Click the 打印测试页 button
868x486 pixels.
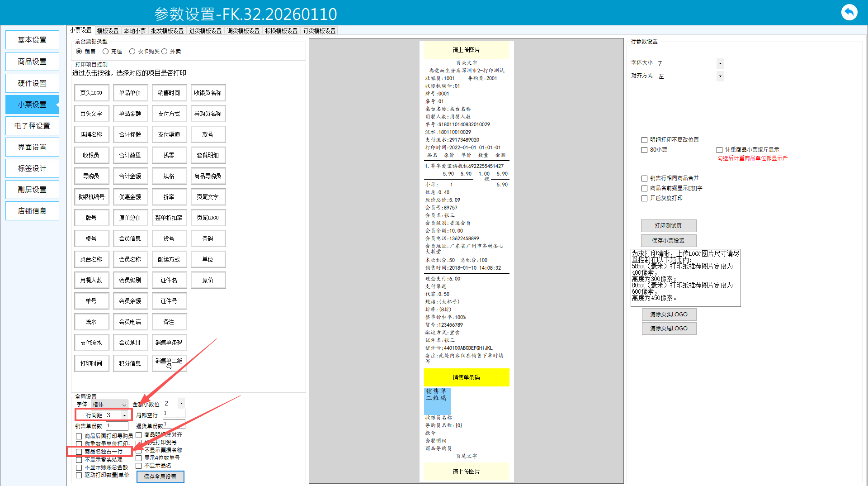668,226
